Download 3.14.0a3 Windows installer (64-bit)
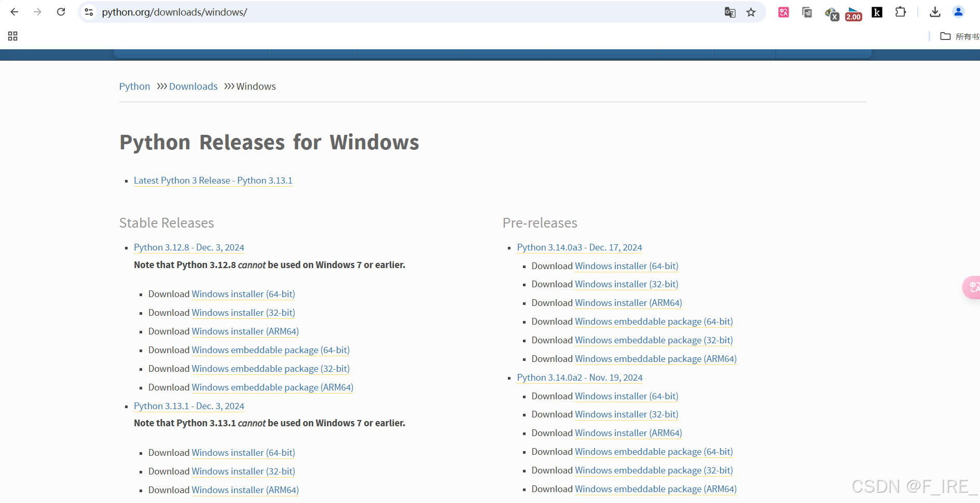This screenshot has height=503, width=980. point(627,266)
